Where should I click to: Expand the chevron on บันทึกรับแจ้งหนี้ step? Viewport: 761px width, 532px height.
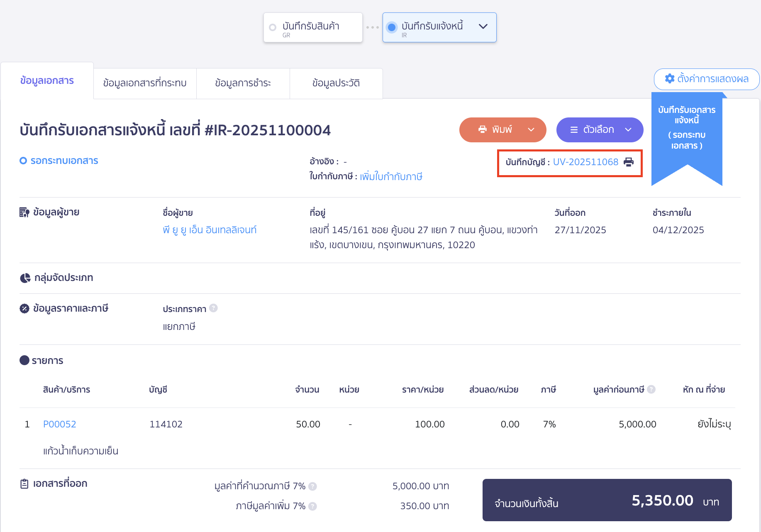[483, 26]
